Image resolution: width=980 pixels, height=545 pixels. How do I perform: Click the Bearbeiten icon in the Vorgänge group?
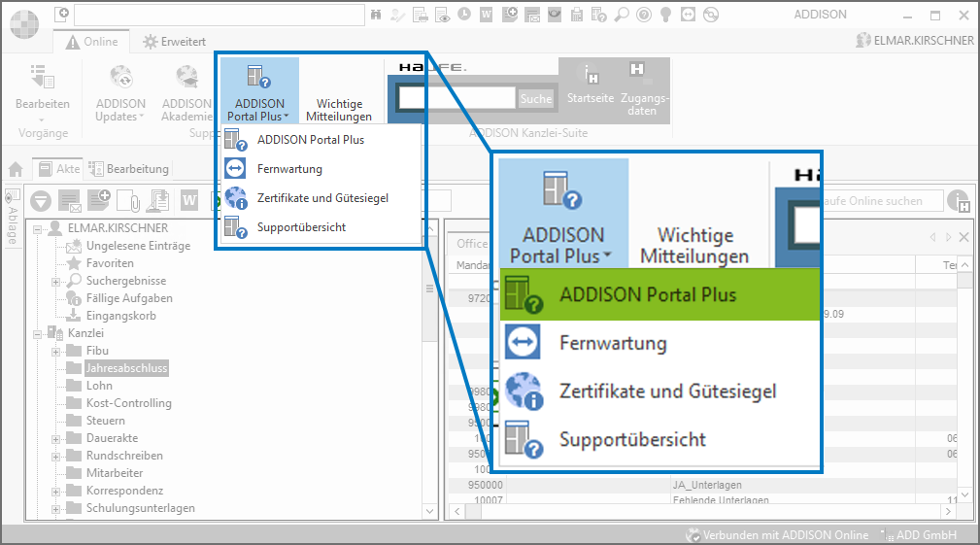(x=42, y=78)
